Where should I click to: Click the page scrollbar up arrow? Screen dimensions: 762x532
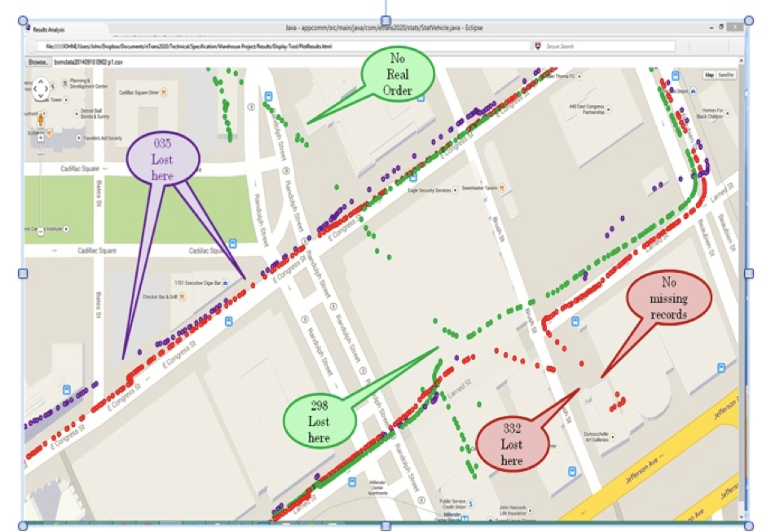[741, 61]
